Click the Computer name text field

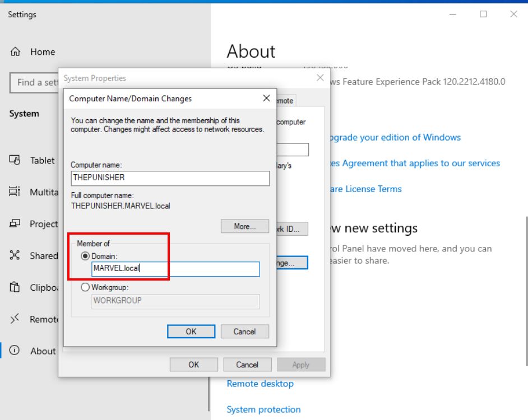[170, 178]
